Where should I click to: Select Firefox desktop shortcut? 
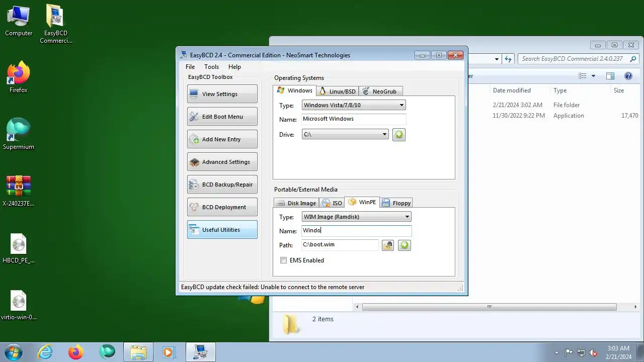pos(19,78)
